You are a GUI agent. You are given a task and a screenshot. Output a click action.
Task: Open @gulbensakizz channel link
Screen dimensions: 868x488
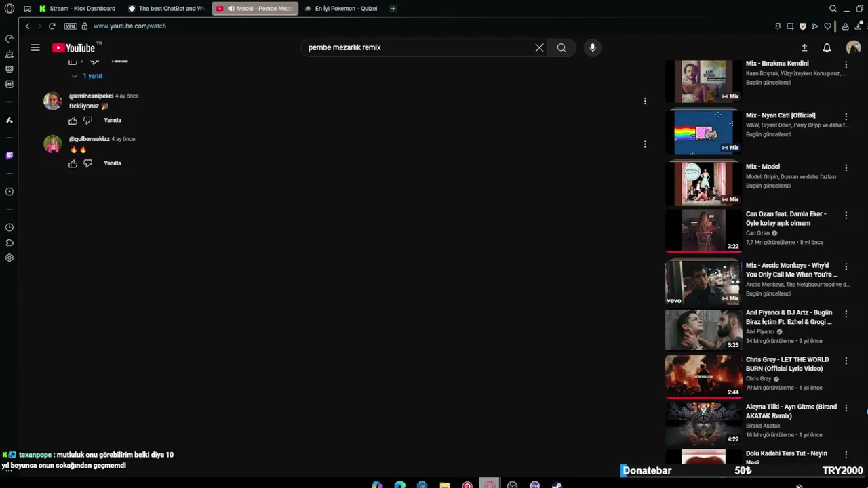[x=89, y=139]
